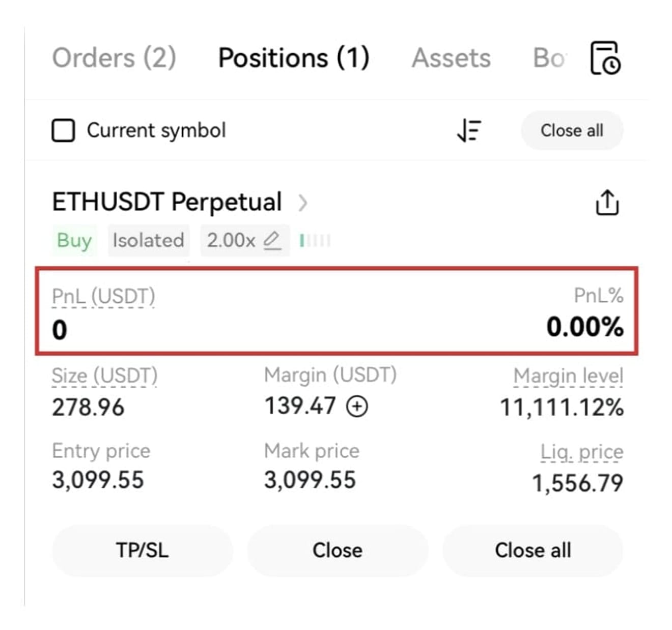Edit leverage with the pencil icon
Viewport: 672px width, 630px height.
coord(272,240)
